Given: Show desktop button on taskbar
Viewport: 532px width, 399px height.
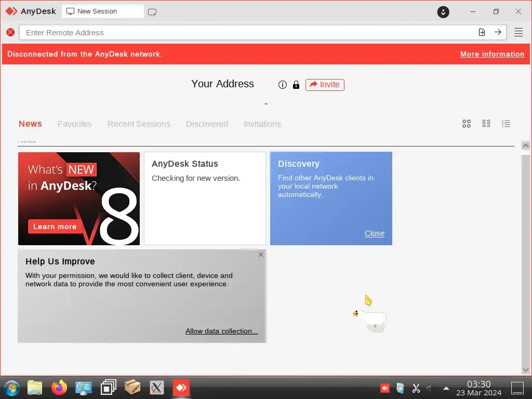Looking at the screenshot, I should (517, 388).
